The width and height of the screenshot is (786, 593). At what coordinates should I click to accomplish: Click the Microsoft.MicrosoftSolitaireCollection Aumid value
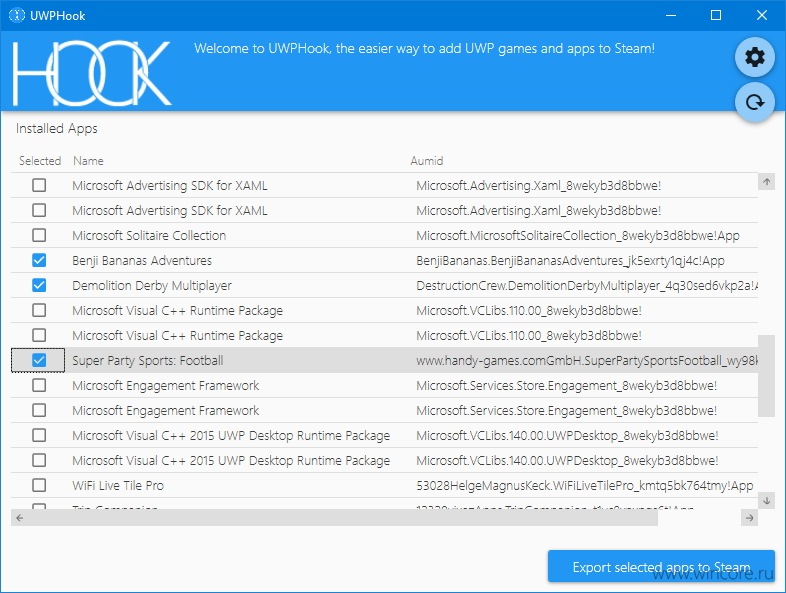point(577,236)
